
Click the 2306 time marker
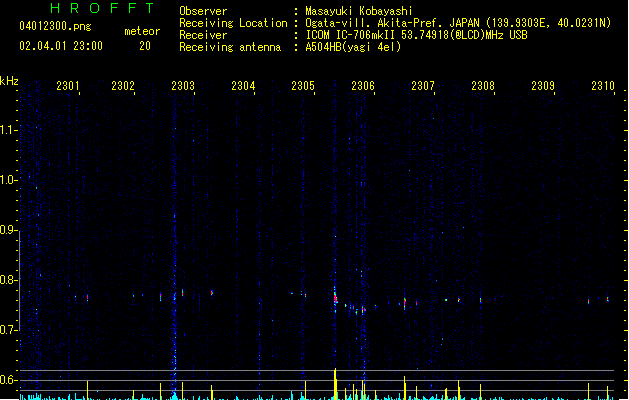(x=363, y=85)
